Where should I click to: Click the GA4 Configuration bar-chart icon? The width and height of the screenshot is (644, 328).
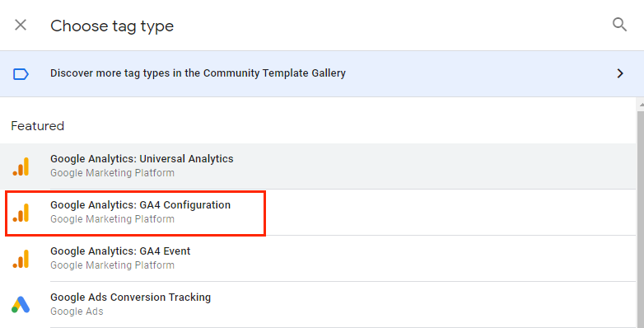pyautogui.click(x=21, y=213)
